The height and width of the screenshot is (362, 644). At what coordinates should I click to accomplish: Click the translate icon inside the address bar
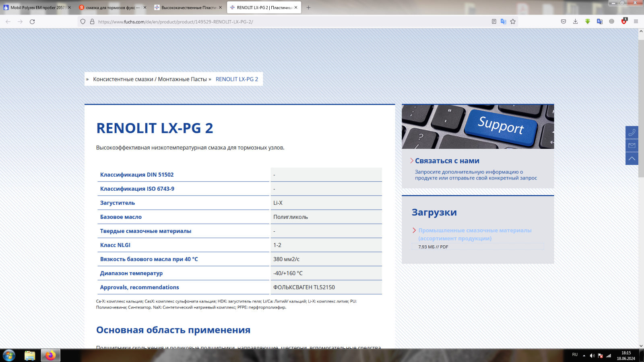coord(503,22)
